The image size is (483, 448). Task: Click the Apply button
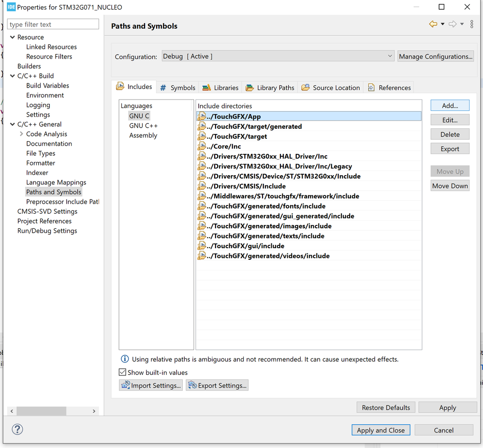pyautogui.click(x=448, y=407)
